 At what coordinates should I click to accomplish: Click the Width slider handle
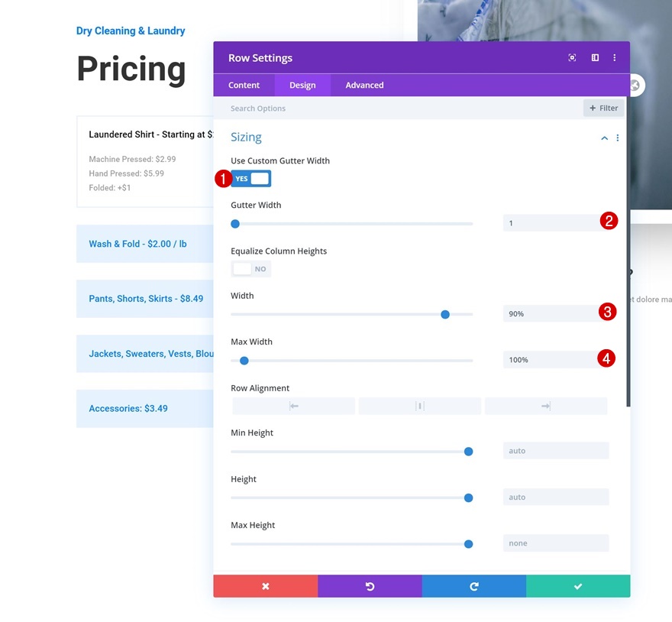[x=445, y=314]
